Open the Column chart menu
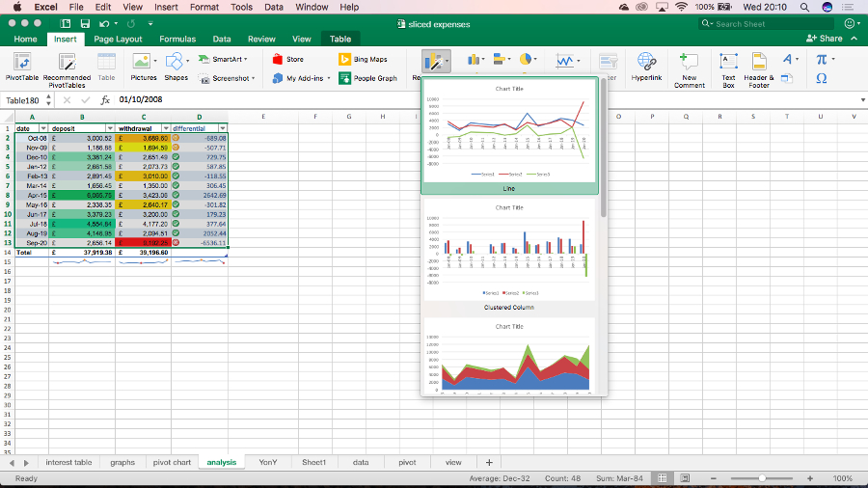 (x=475, y=60)
